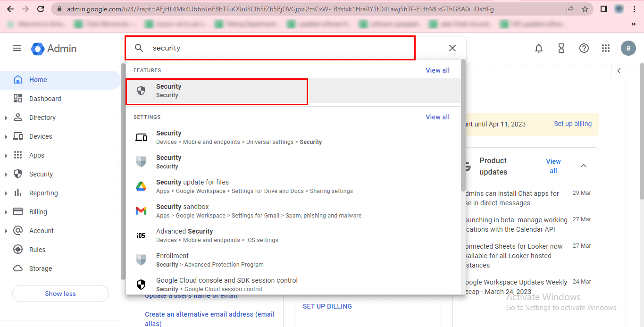This screenshot has width=644, height=327.
Task: Click the search dropdown scrollbar
Action: coord(463,125)
